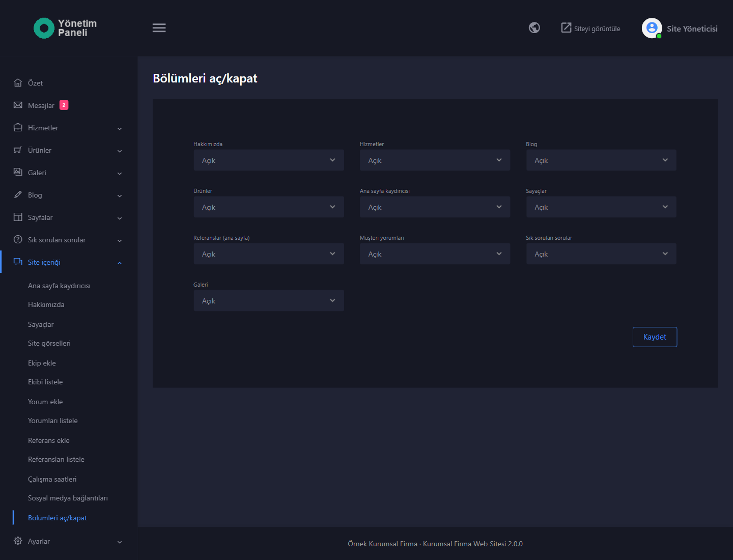Screen dimensions: 733x560
Task: Click the globe language icon
Action: pyautogui.click(x=534, y=28)
